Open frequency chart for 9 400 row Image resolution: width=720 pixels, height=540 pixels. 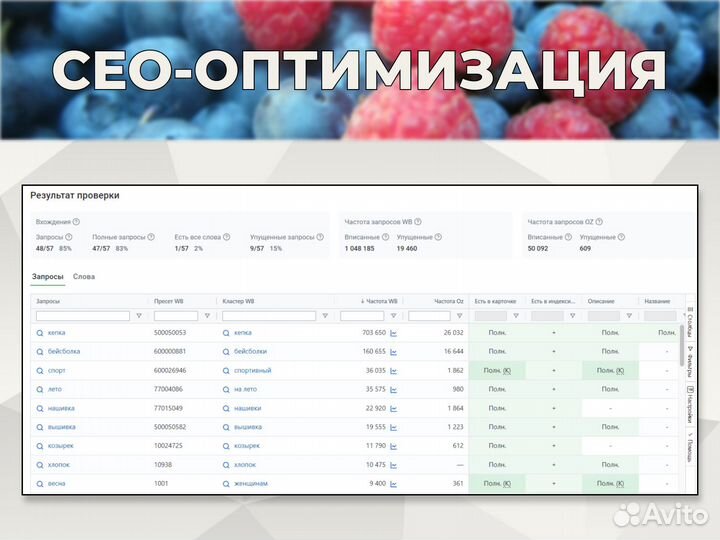[x=394, y=484]
